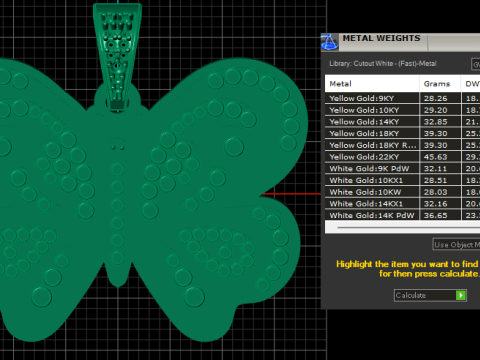Select the White Gold:9K PdW row
Viewport: 480px width, 360px height.
pyautogui.click(x=402, y=168)
